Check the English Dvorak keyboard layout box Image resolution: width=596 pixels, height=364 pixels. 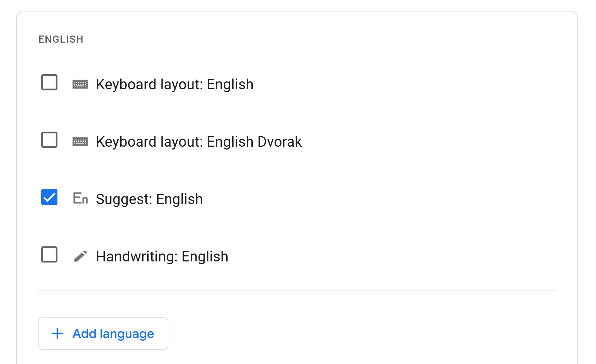50,140
